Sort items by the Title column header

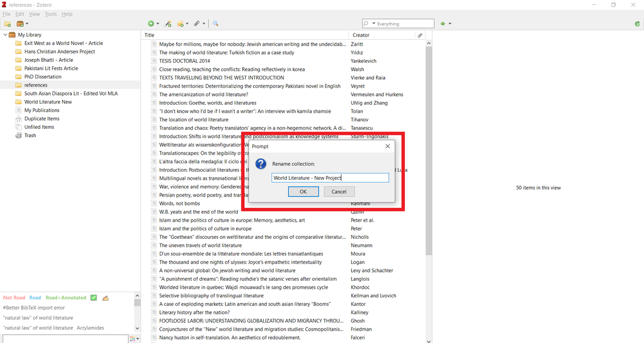pyautogui.click(x=246, y=35)
